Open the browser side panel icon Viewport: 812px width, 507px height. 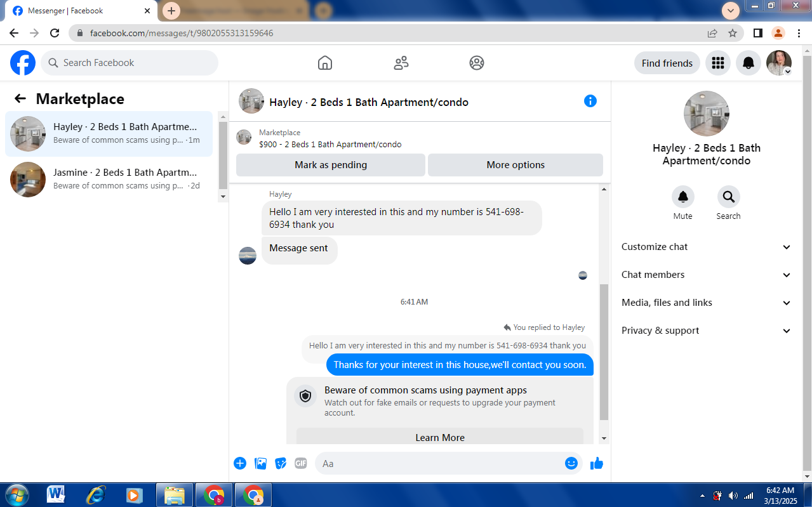tap(758, 33)
